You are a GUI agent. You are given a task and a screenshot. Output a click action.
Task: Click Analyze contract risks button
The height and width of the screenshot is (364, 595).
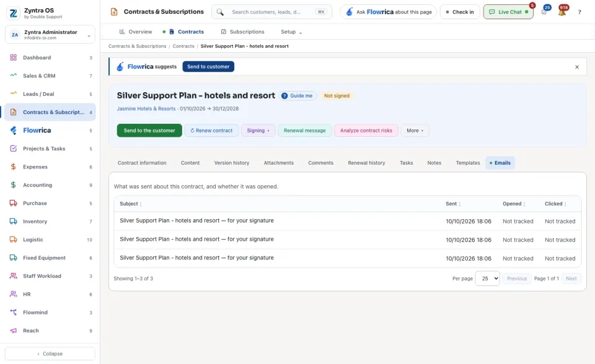(x=366, y=131)
